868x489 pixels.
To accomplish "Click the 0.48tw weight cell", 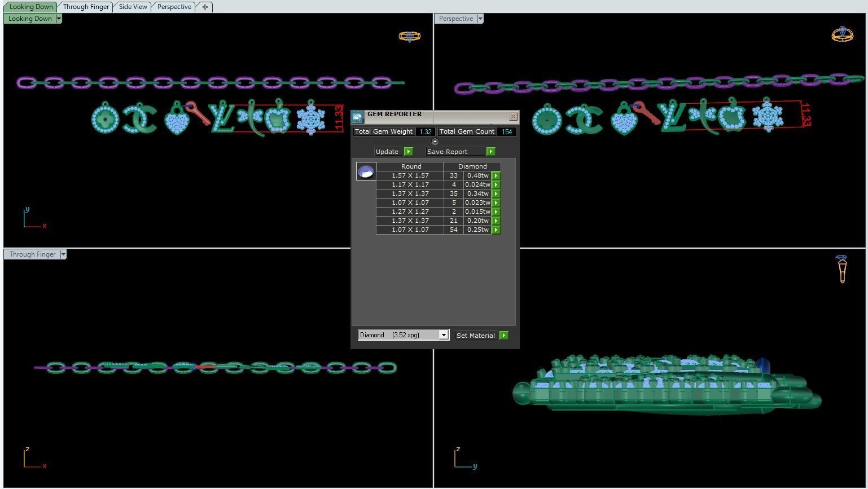I will [477, 175].
